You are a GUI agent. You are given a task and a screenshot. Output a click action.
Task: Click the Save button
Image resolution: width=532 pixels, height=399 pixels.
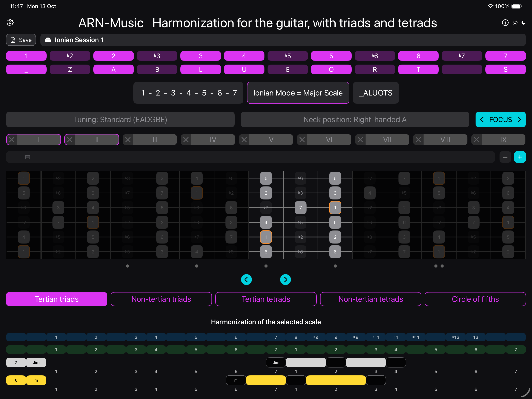coord(21,40)
